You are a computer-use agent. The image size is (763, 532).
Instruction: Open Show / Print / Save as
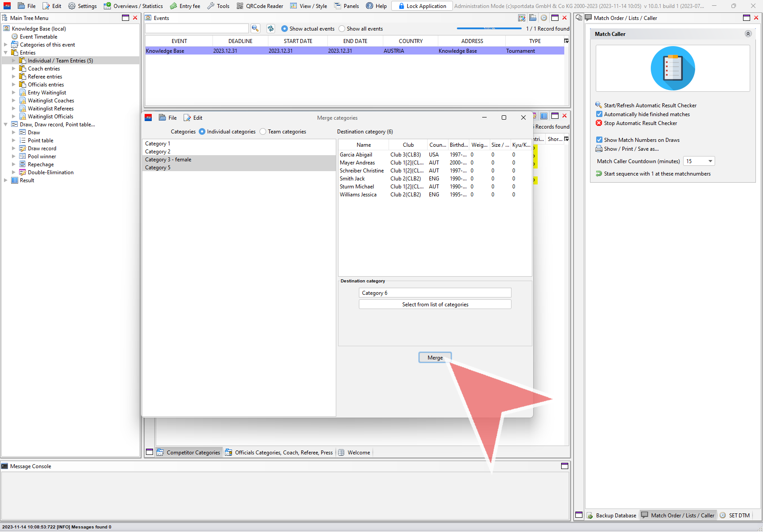click(631, 149)
